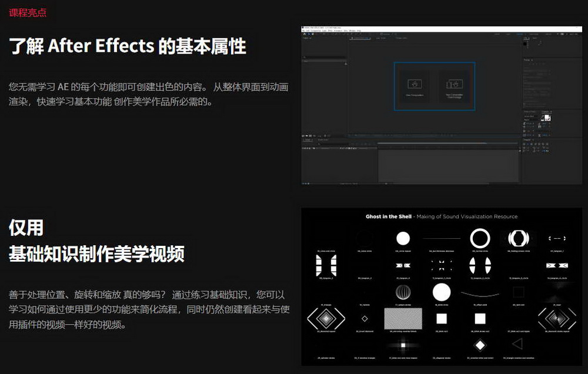The height and width of the screenshot is (374, 588).
Task: Click the faint dark square outline shape
Action: 519,292
